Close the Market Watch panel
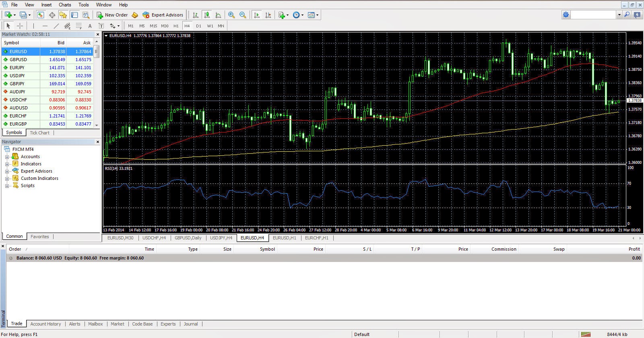The height and width of the screenshot is (338, 644). (x=97, y=34)
